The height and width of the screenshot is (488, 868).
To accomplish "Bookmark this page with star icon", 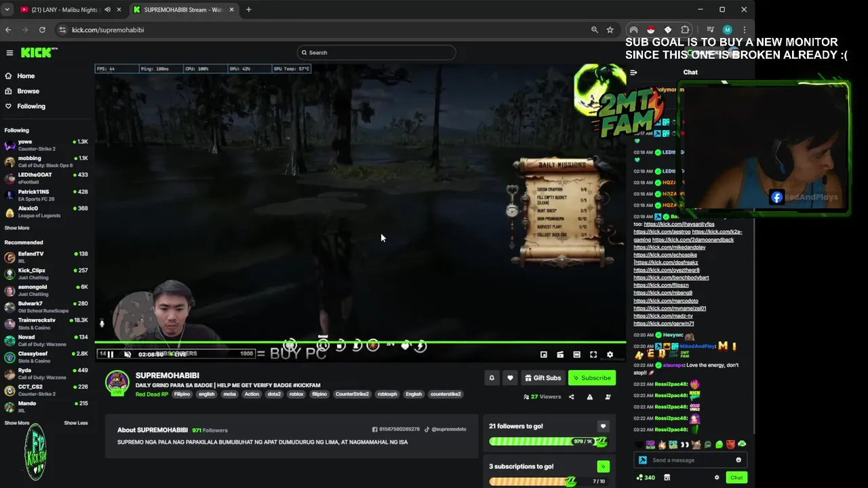I will 610,30.
